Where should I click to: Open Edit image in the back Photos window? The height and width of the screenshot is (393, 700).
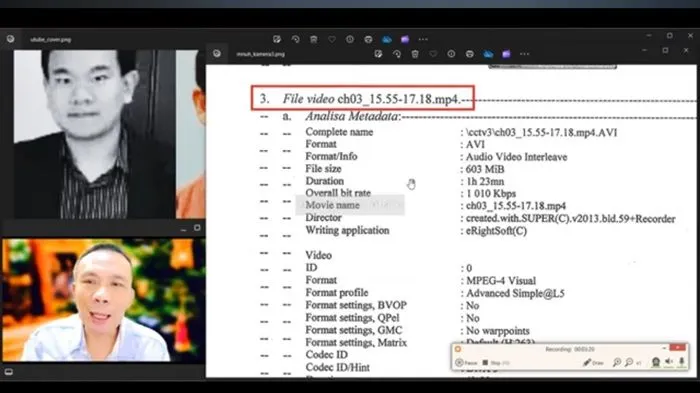coord(277,39)
